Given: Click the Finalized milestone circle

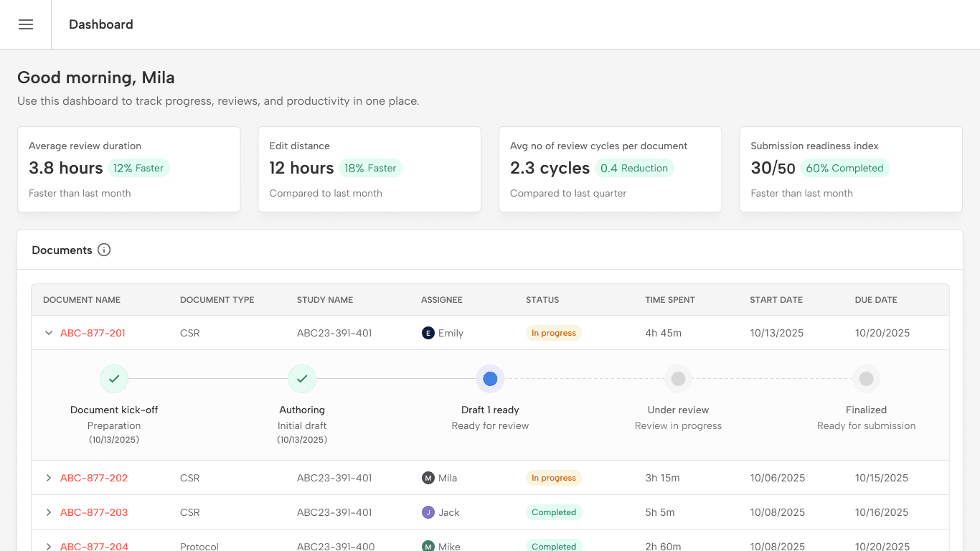Looking at the screenshot, I should 866,378.
